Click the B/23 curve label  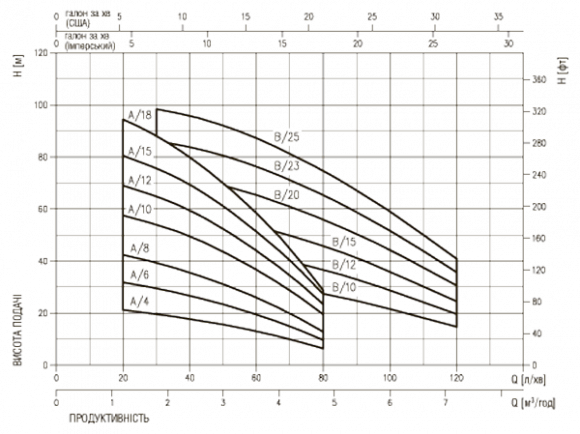(287, 166)
